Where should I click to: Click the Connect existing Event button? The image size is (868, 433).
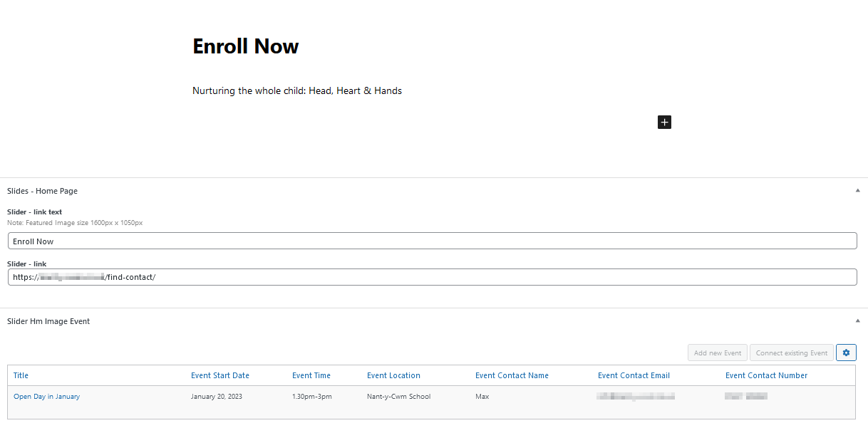[x=792, y=353]
